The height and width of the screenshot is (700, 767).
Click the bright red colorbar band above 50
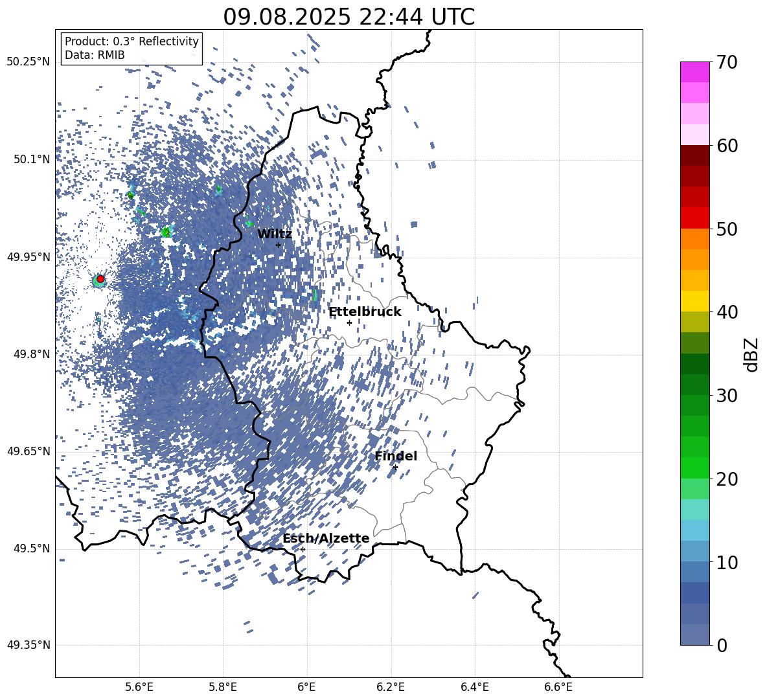click(694, 218)
